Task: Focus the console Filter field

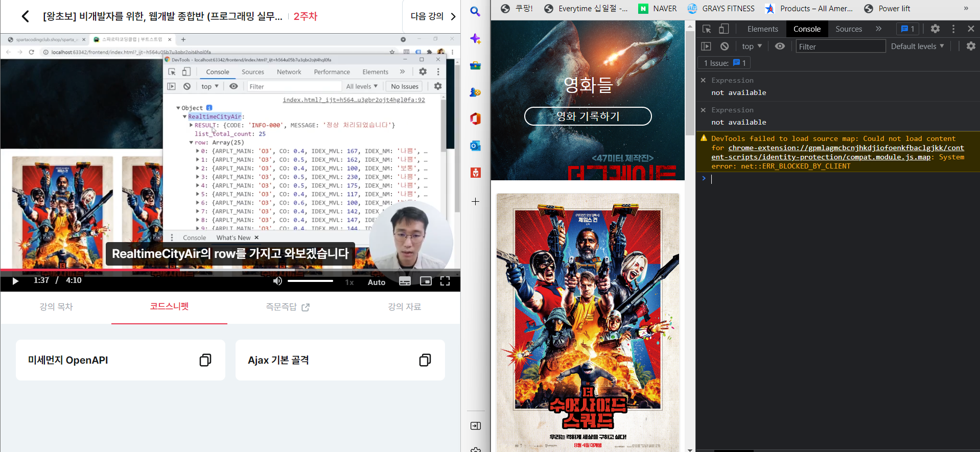Action: [841, 46]
